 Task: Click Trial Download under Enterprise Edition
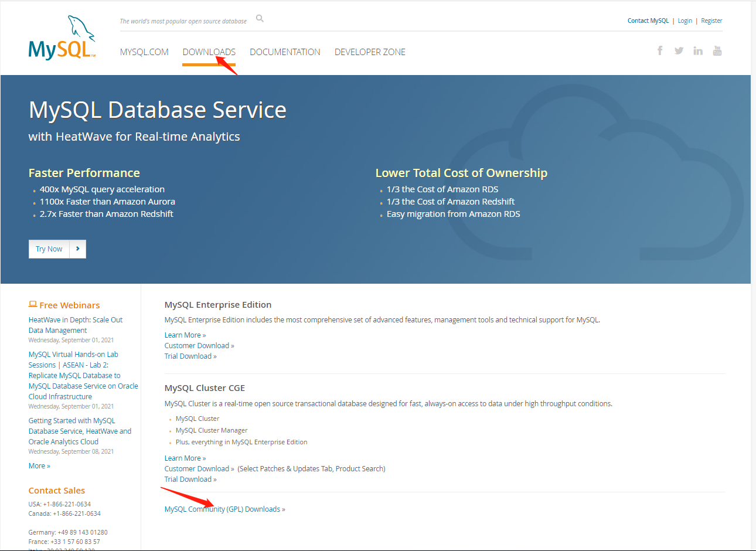[x=190, y=356]
